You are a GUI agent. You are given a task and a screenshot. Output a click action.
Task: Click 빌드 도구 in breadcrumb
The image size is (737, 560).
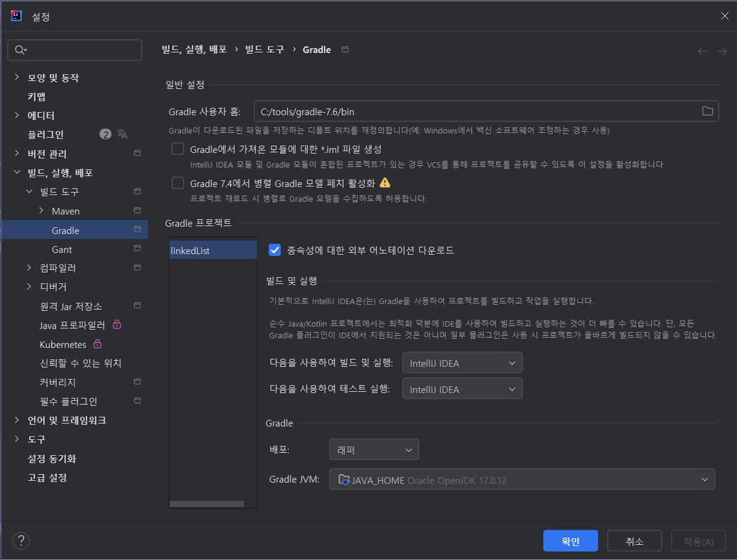[x=264, y=49]
